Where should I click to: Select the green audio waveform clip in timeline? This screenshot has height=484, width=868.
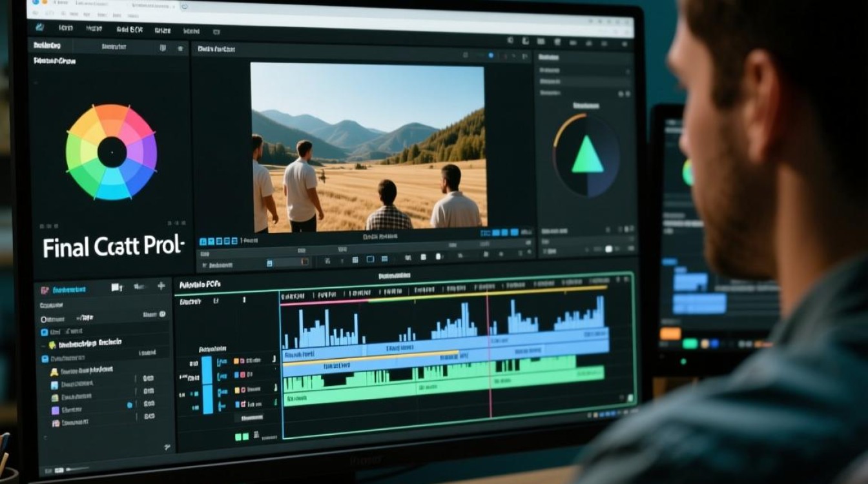(444, 381)
